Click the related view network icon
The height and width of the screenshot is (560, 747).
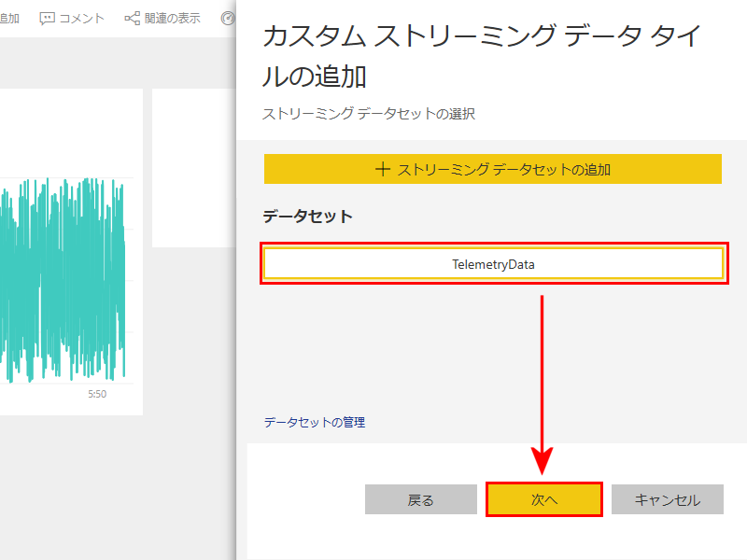132,18
